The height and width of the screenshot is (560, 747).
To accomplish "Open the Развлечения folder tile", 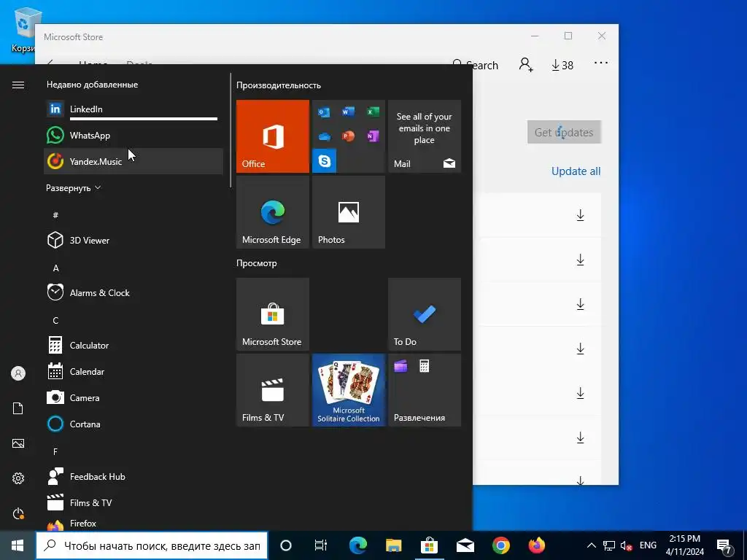I will 425,390.
